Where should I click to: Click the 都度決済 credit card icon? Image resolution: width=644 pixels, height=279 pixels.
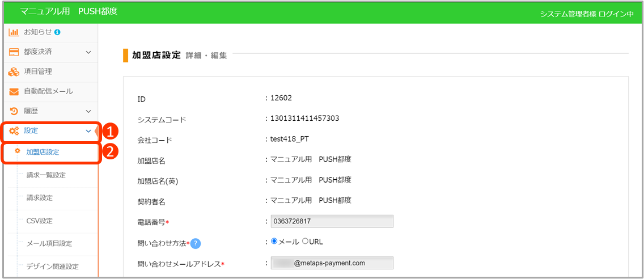(x=14, y=52)
